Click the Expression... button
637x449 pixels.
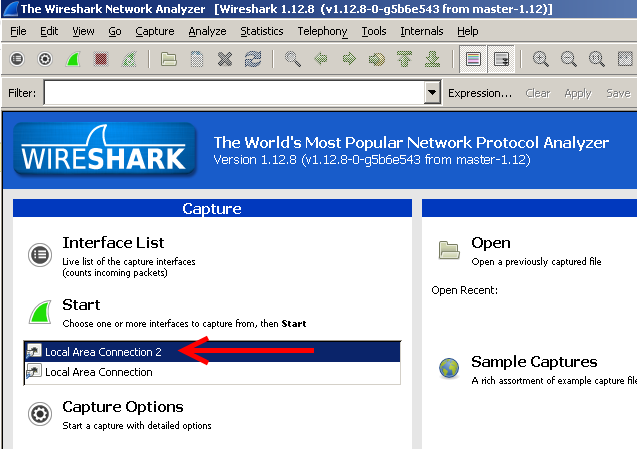480,93
